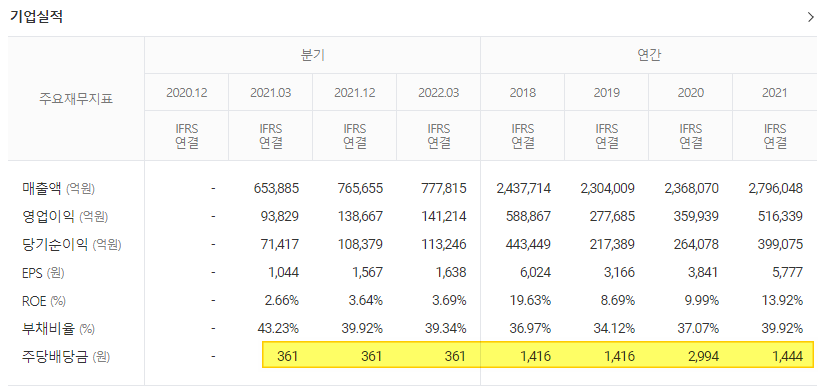Click the 영업이익 (억원) row label
Image resolution: width=824 pixels, height=388 pixels.
pos(65,216)
